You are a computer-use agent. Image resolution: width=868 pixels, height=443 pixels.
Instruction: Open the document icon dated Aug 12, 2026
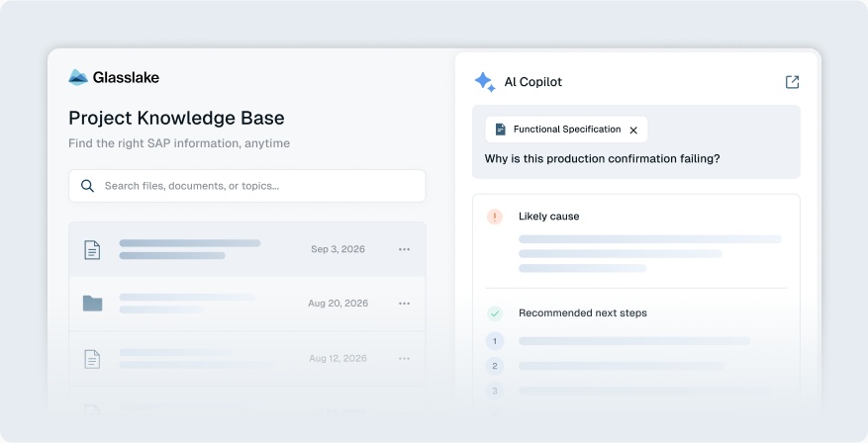pos(92,360)
